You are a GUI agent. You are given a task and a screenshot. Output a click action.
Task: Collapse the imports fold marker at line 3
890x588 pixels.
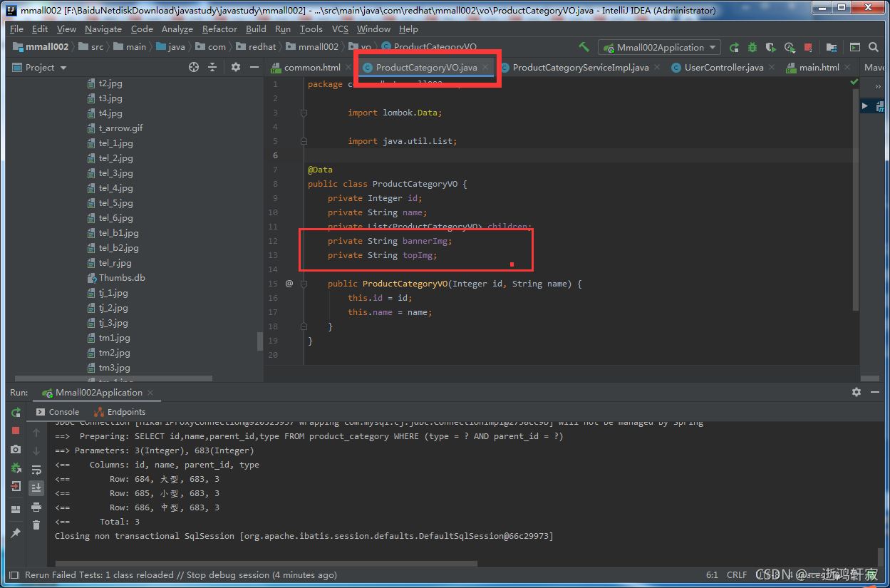coord(304,113)
